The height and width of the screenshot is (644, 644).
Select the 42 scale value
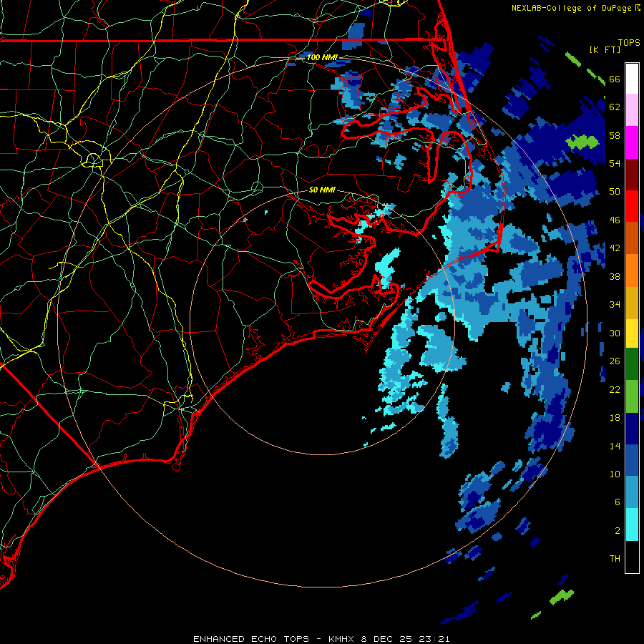[x=615, y=248]
